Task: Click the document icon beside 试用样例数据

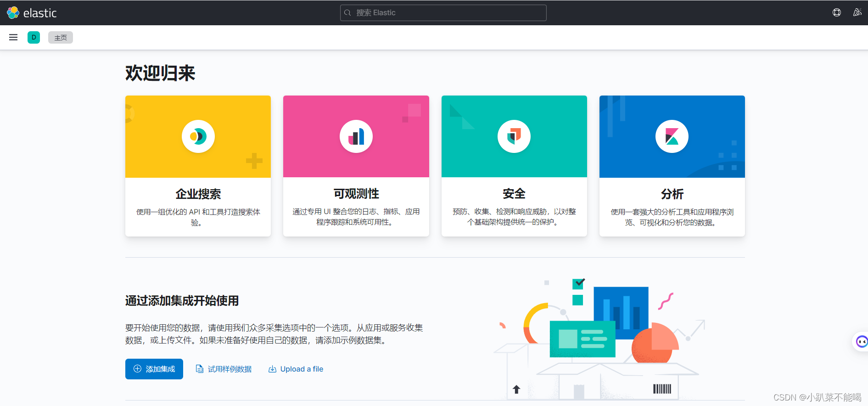Action: coord(200,369)
